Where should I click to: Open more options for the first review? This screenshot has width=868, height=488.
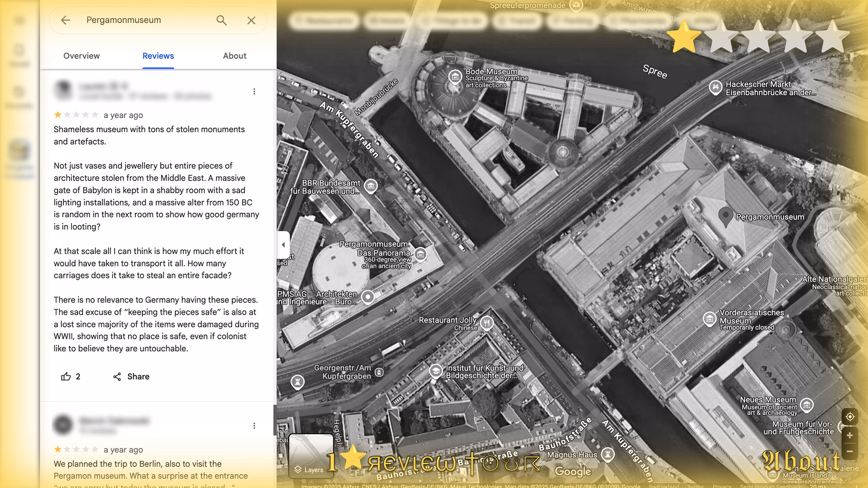coord(254,91)
